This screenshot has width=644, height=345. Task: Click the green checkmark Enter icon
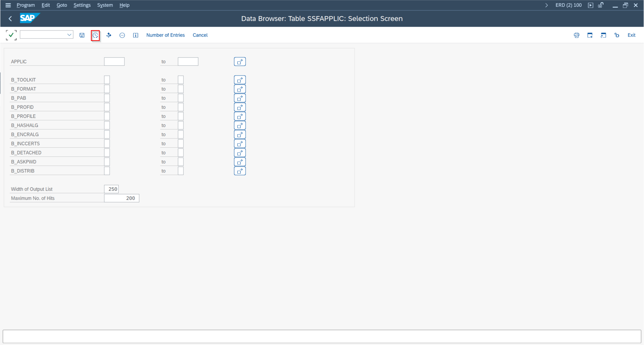pyautogui.click(x=11, y=35)
